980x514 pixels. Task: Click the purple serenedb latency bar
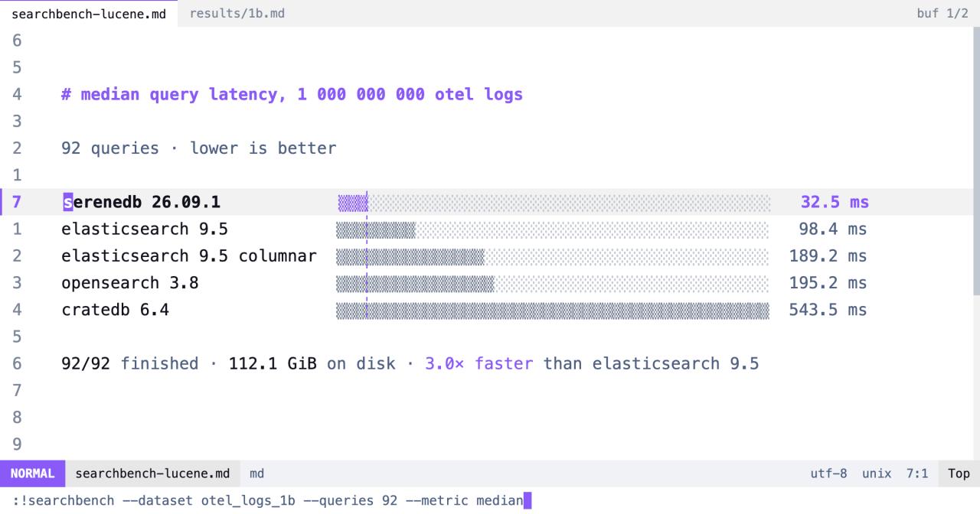(353, 203)
